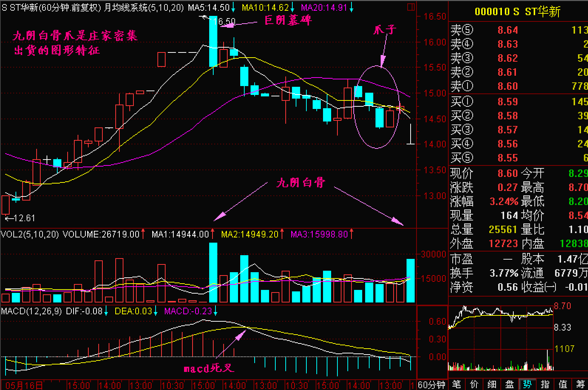Select the stock title 000010 S ST华新
The height and width of the screenshot is (390, 588).
coord(517,11)
